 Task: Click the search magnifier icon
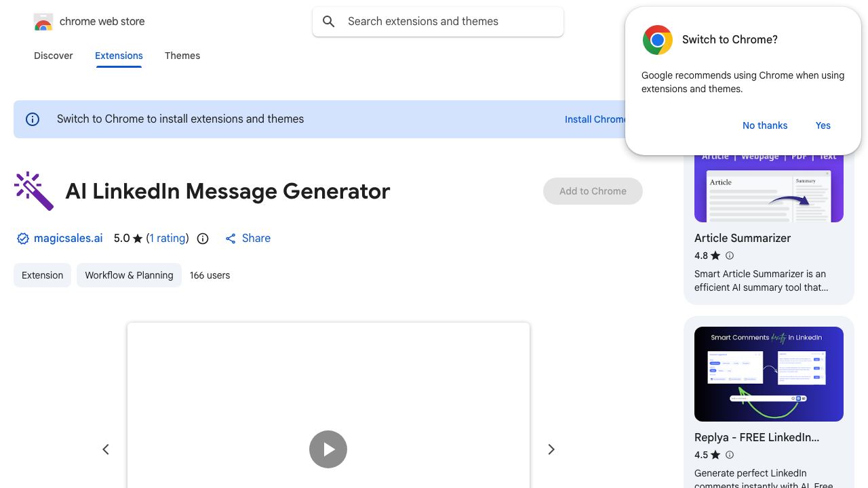click(x=329, y=22)
